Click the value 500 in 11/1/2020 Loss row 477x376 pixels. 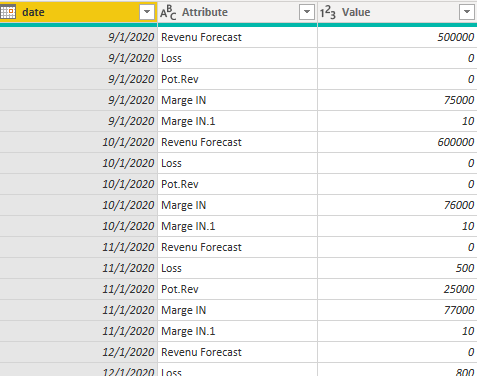pos(465,268)
